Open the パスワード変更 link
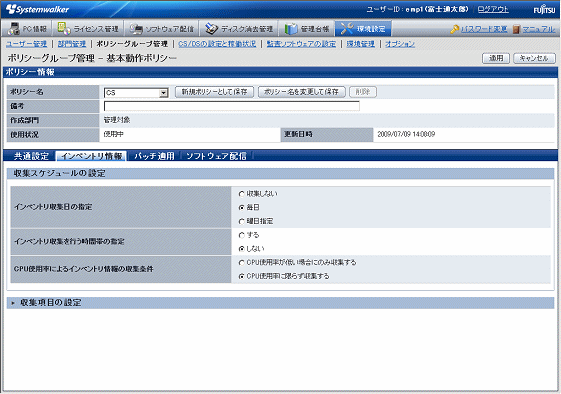This screenshot has height=394, width=561. pyautogui.click(x=484, y=29)
